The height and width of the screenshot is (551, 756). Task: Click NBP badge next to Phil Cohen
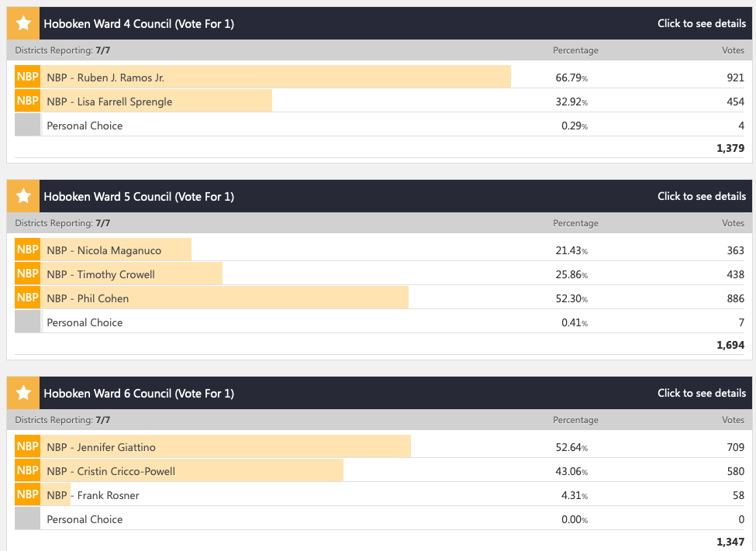pyautogui.click(x=27, y=298)
